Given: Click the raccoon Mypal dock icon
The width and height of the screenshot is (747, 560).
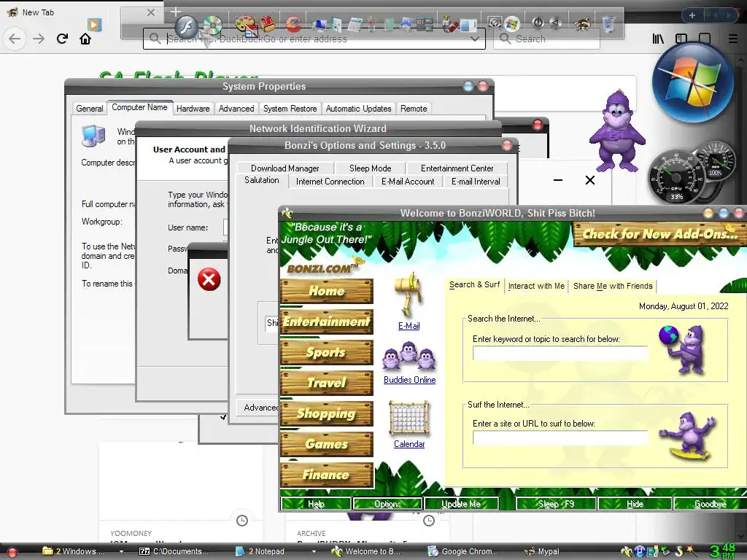Looking at the screenshot, I should (582, 24).
